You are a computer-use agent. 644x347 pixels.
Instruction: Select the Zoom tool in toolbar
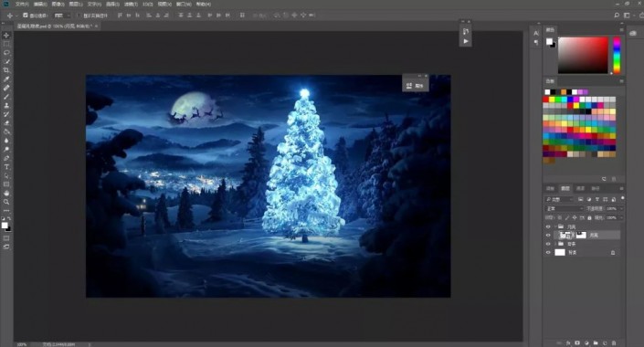pos(6,202)
